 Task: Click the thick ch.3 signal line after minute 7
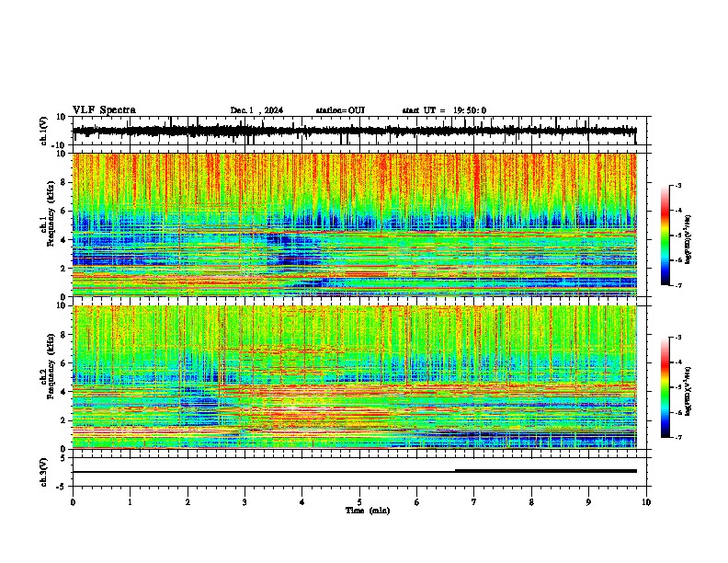pos(545,471)
